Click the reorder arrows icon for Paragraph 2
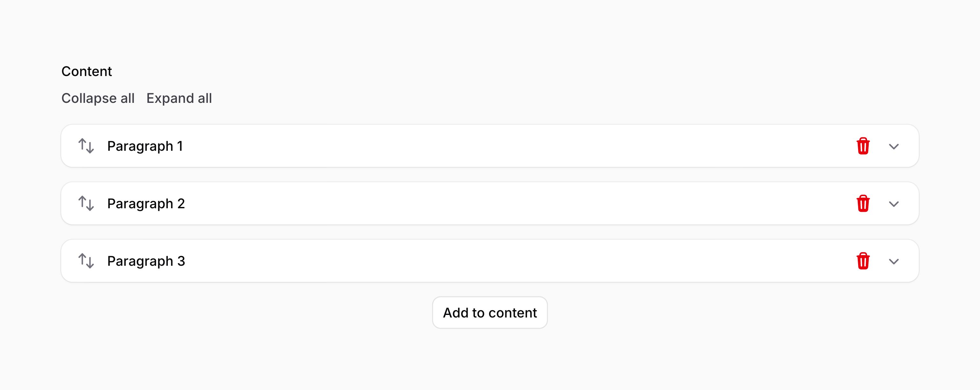The width and height of the screenshot is (980, 390). click(x=86, y=204)
